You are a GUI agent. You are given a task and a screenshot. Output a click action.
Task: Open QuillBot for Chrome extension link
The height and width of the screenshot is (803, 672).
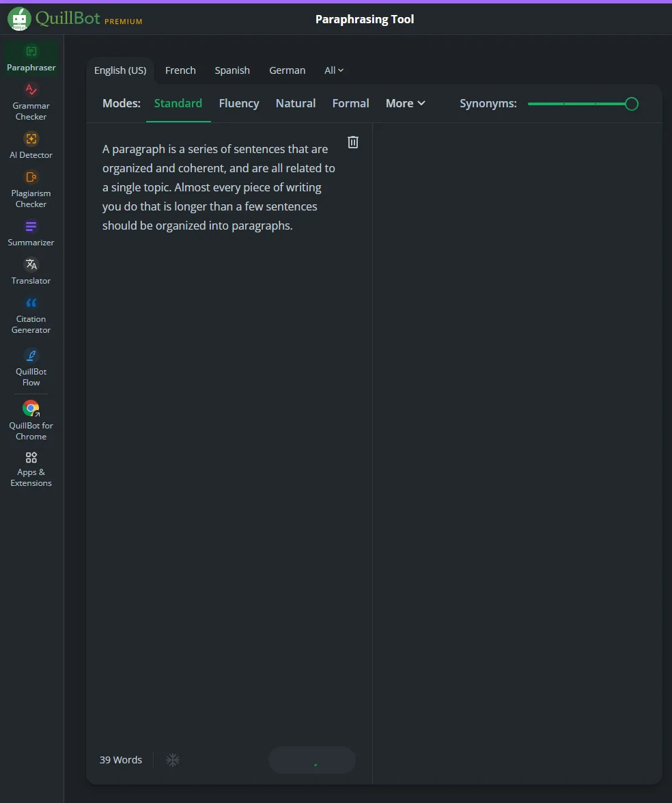coord(31,421)
